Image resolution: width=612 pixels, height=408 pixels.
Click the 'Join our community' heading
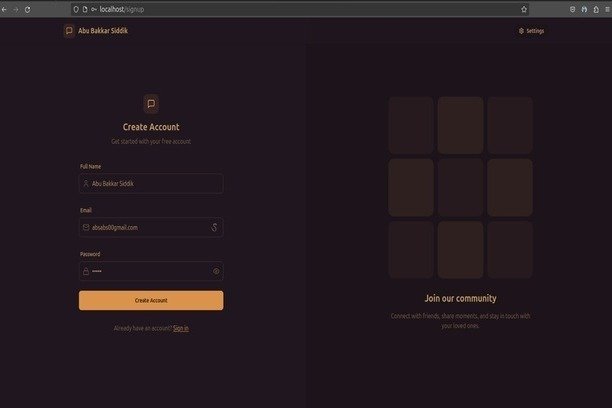(x=461, y=298)
